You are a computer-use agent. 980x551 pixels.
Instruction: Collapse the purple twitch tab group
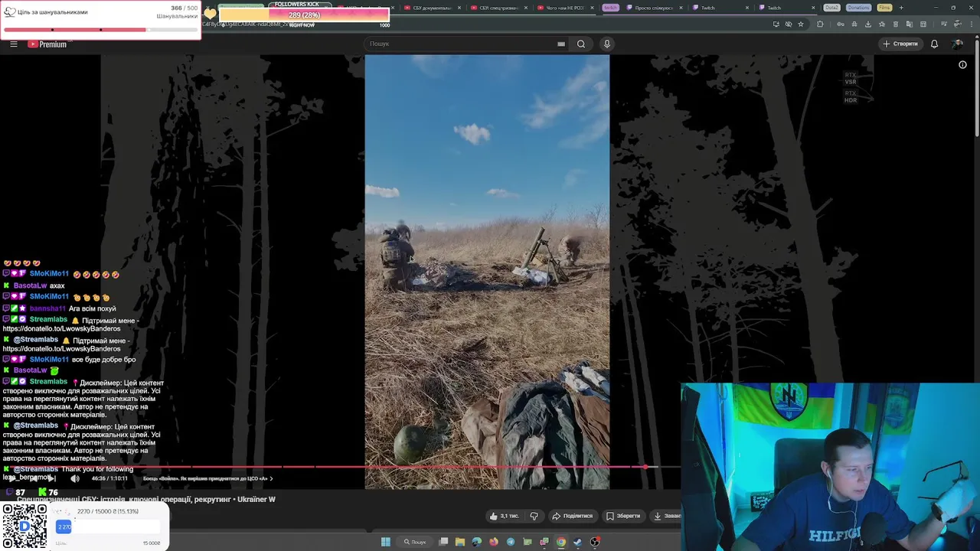(610, 8)
